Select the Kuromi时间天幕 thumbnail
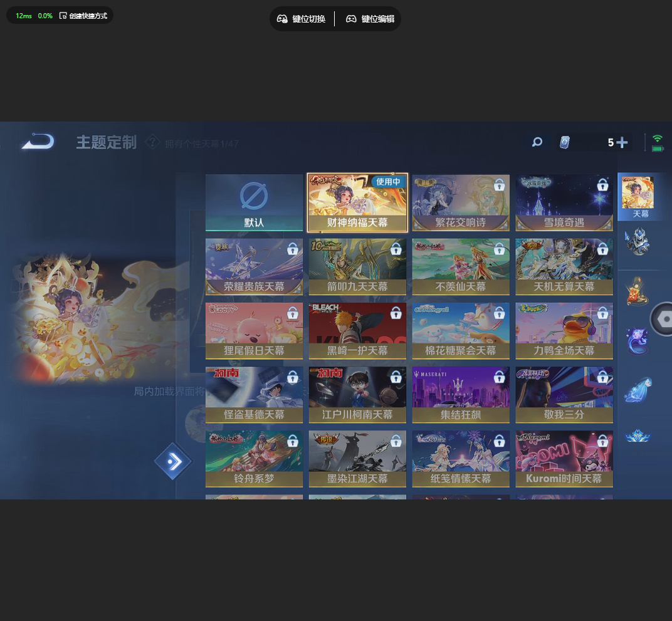 click(x=564, y=459)
